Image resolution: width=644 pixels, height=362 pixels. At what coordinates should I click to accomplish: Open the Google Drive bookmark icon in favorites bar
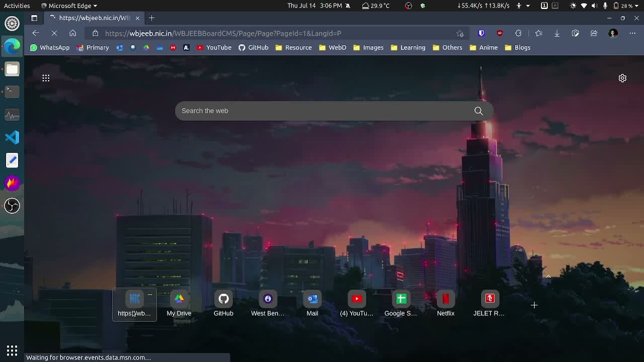point(146,48)
